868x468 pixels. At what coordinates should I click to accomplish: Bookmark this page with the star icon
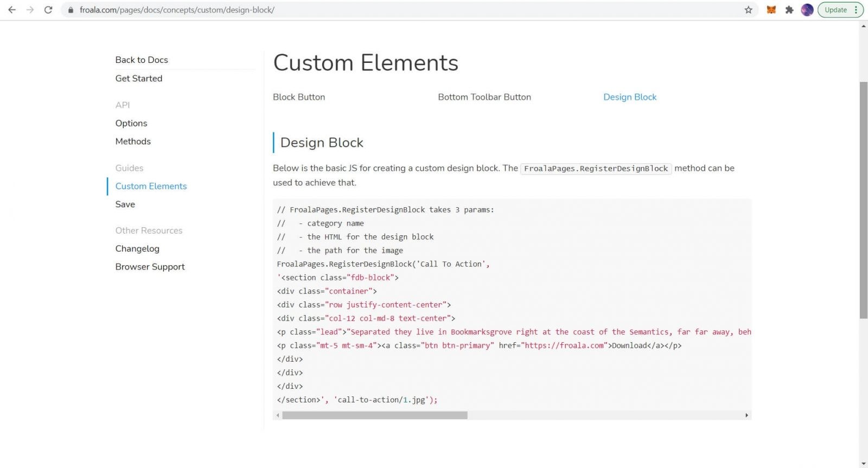(x=749, y=10)
